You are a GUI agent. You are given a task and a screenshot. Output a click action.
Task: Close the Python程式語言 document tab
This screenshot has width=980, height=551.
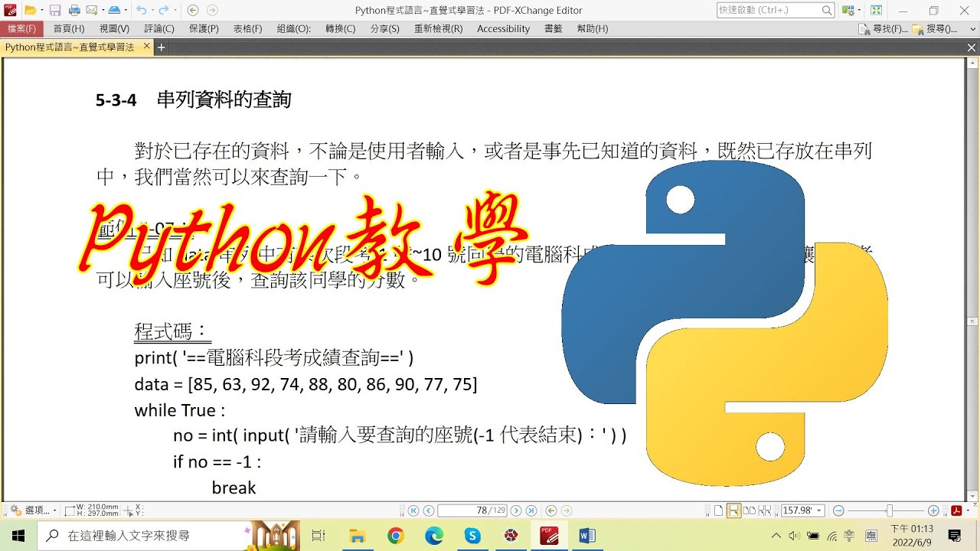[x=145, y=47]
